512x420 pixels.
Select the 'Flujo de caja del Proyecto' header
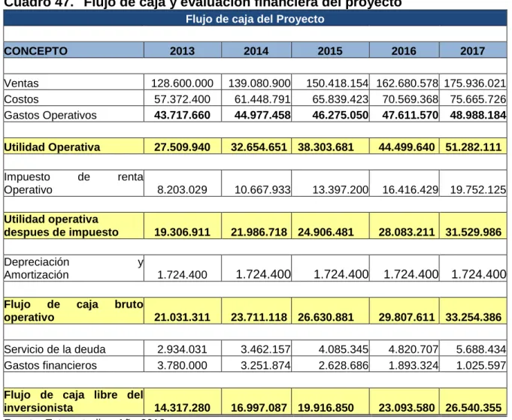pyautogui.click(x=255, y=19)
